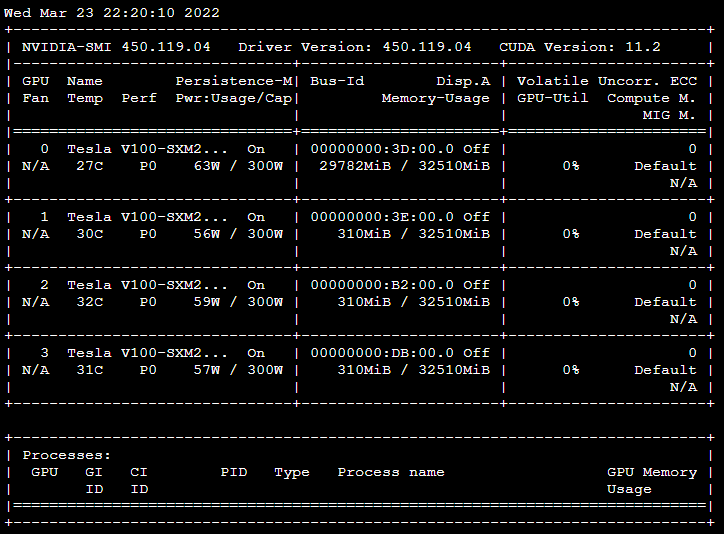724x534 pixels.
Task: Click the 57W power usage value
Action: click(x=207, y=370)
